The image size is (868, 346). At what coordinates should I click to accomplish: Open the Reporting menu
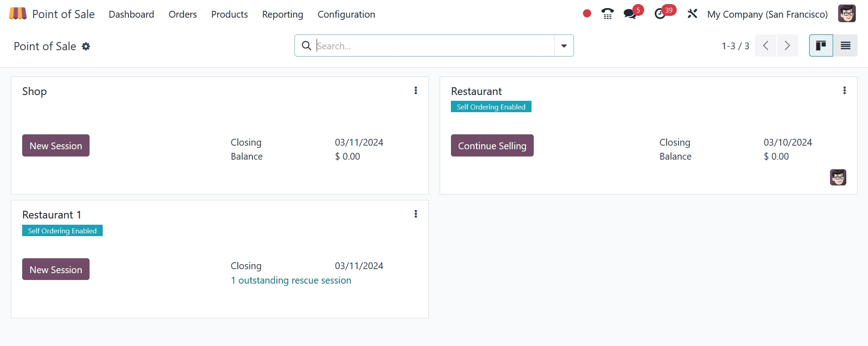tap(283, 14)
